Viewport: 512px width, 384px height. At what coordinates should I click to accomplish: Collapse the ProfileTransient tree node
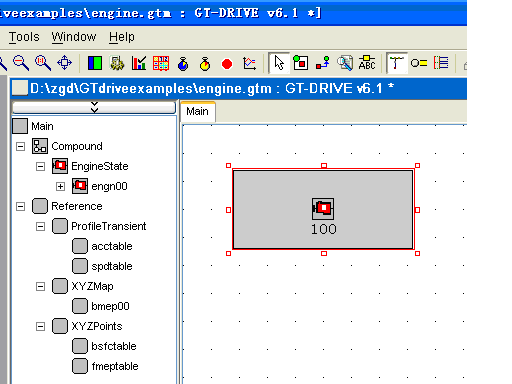click(40, 226)
